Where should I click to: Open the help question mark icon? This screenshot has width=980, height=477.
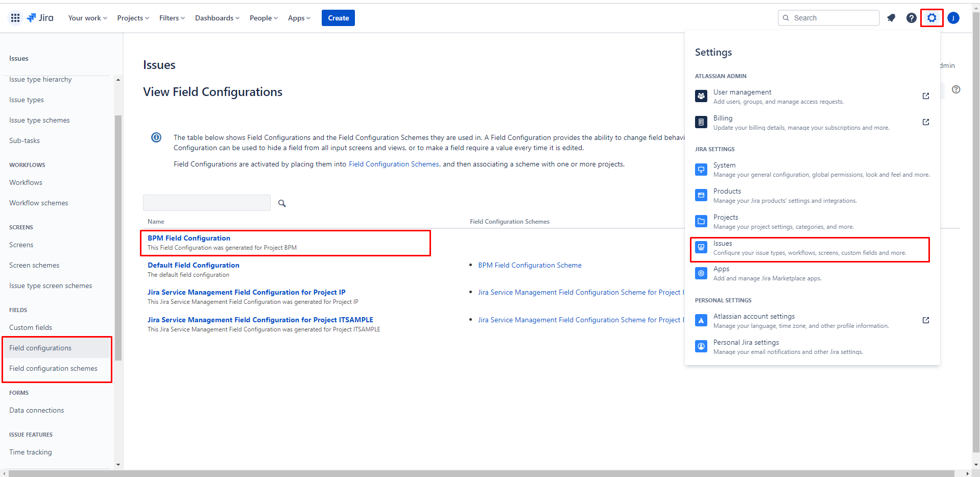pos(911,18)
